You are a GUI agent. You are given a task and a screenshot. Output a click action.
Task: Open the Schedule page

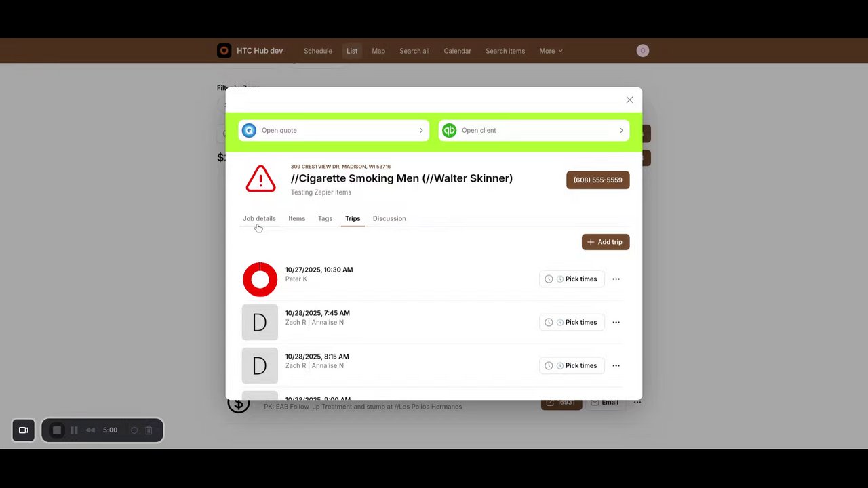coord(318,51)
